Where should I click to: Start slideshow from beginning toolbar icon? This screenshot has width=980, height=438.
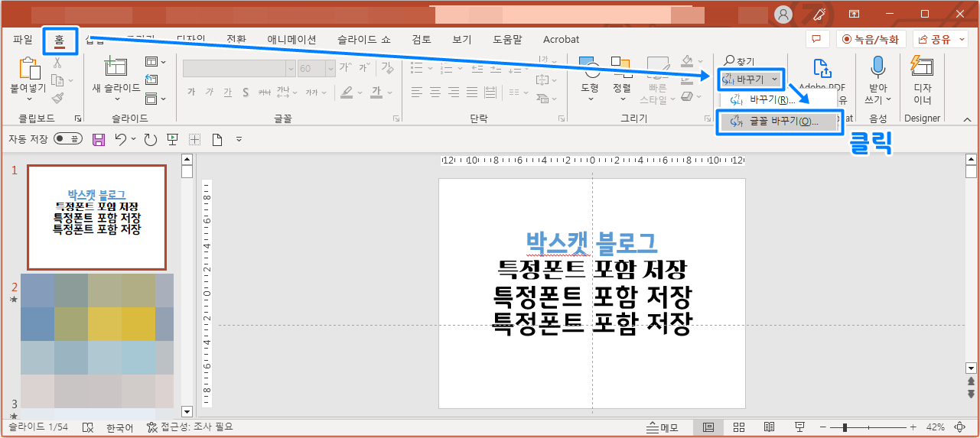(x=172, y=139)
